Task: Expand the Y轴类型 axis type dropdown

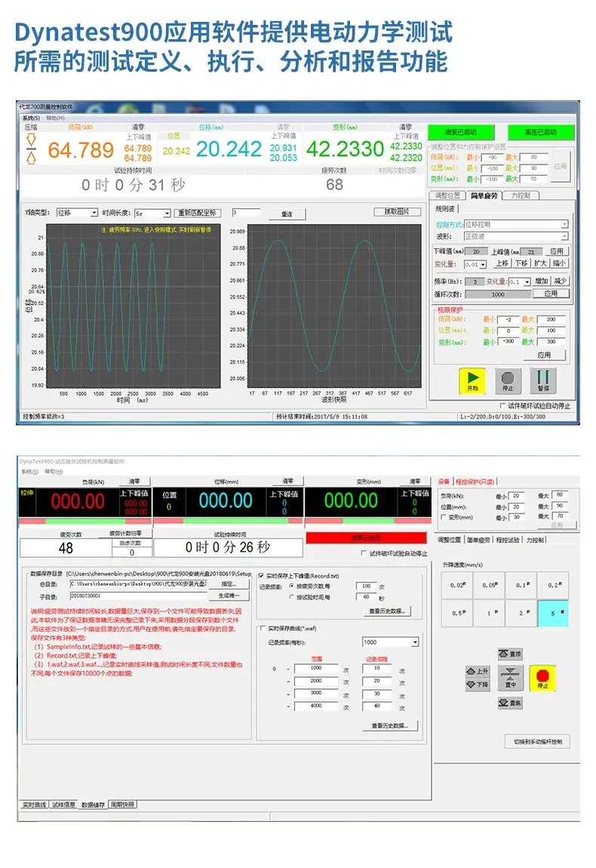Action: [78, 213]
